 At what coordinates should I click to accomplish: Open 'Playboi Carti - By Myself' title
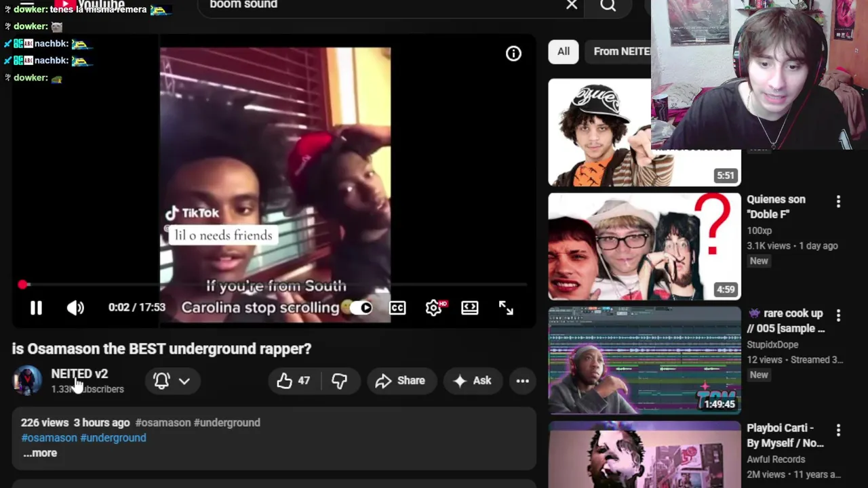(x=785, y=436)
